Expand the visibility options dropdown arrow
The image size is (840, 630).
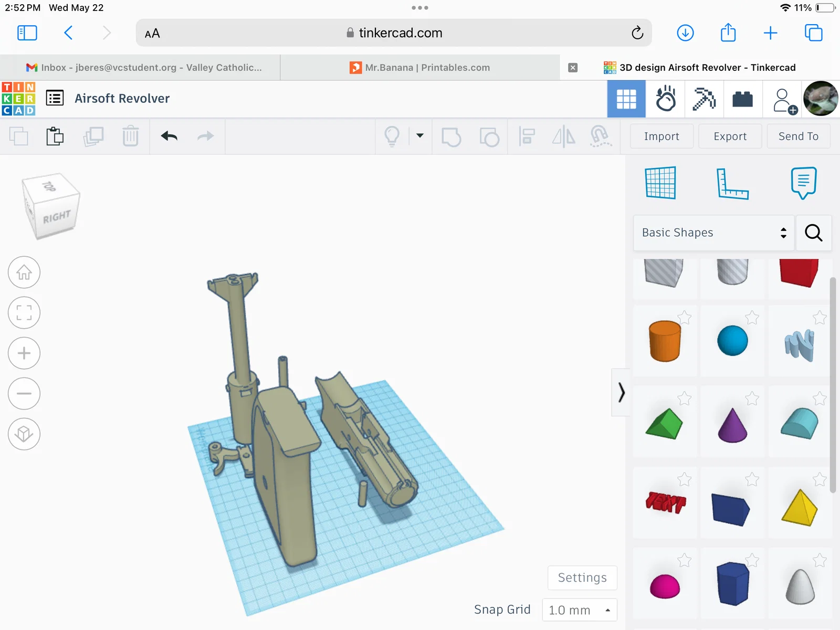point(420,135)
